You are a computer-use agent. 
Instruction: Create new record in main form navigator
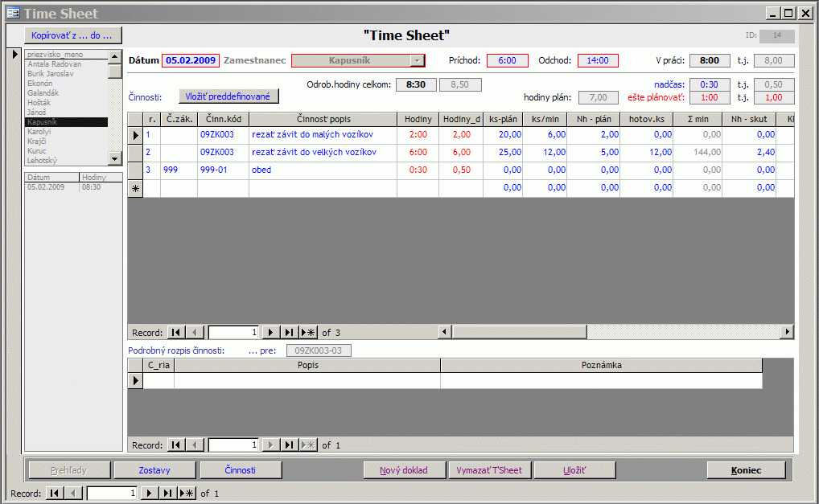tap(187, 493)
